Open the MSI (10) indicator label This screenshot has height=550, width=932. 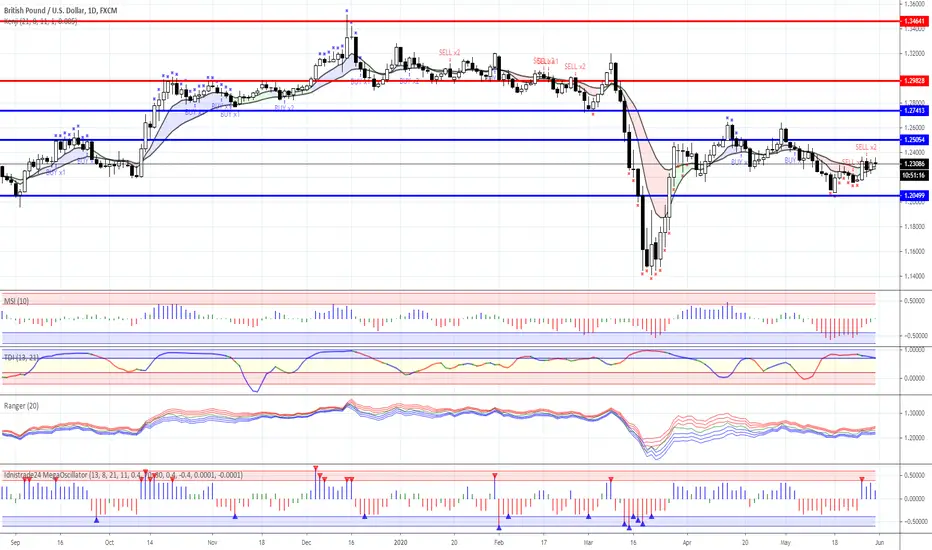coord(17,301)
